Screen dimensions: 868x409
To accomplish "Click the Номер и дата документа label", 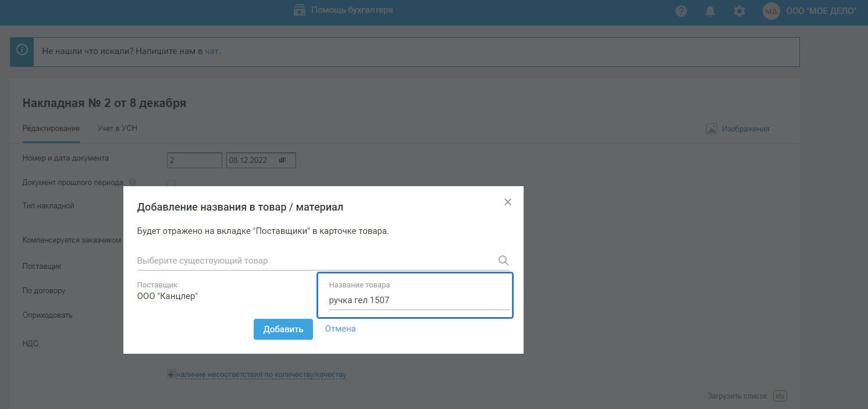I will click(66, 158).
